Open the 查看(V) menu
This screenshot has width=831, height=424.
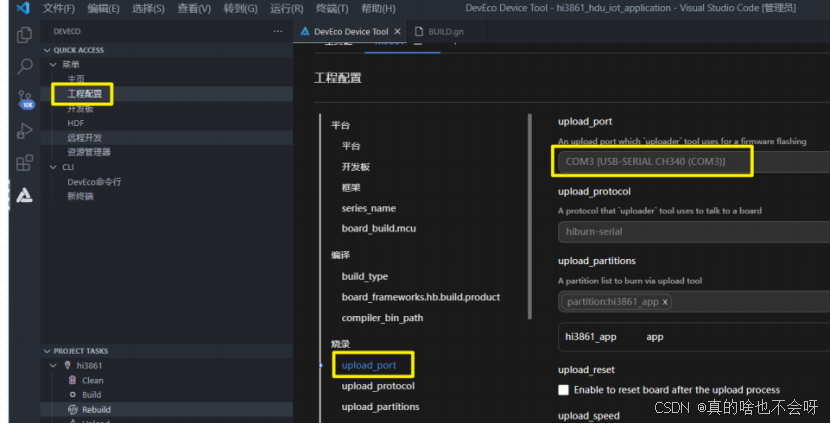coord(194,8)
